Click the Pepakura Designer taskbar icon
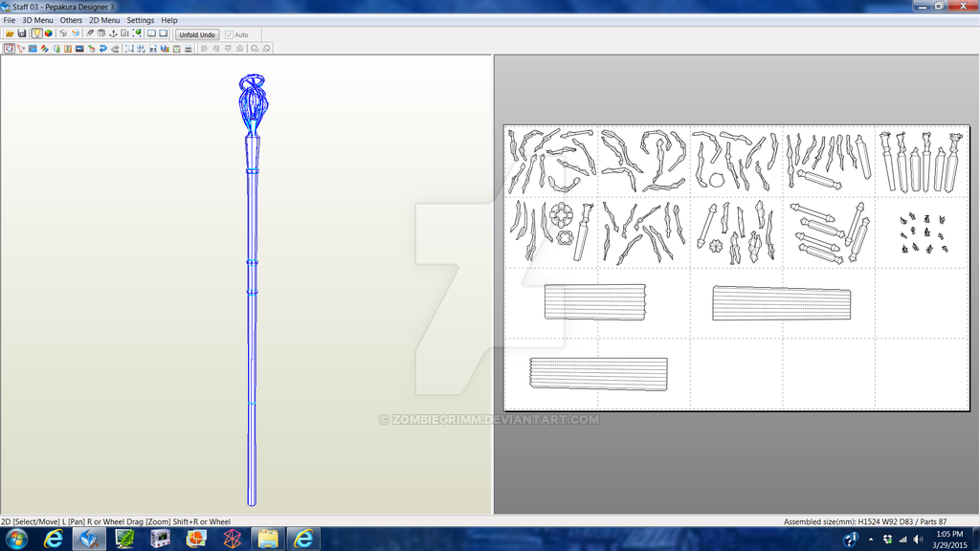The width and height of the screenshot is (980, 551). [89, 539]
